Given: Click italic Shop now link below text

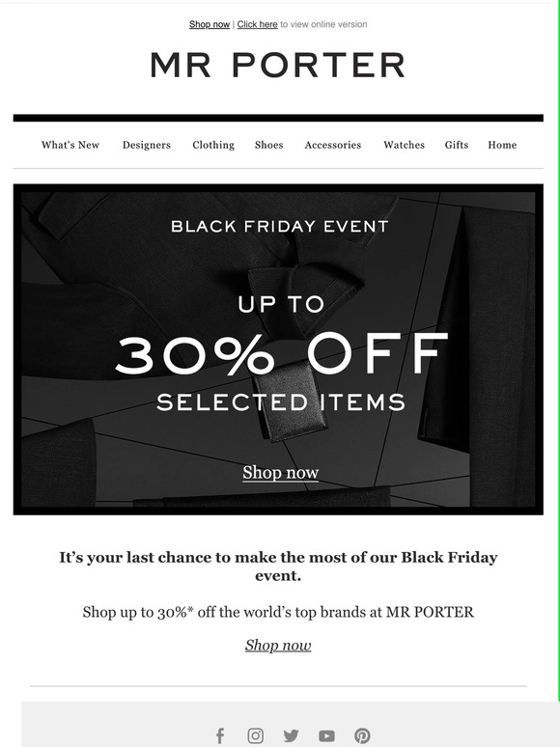Looking at the screenshot, I should (x=278, y=645).
